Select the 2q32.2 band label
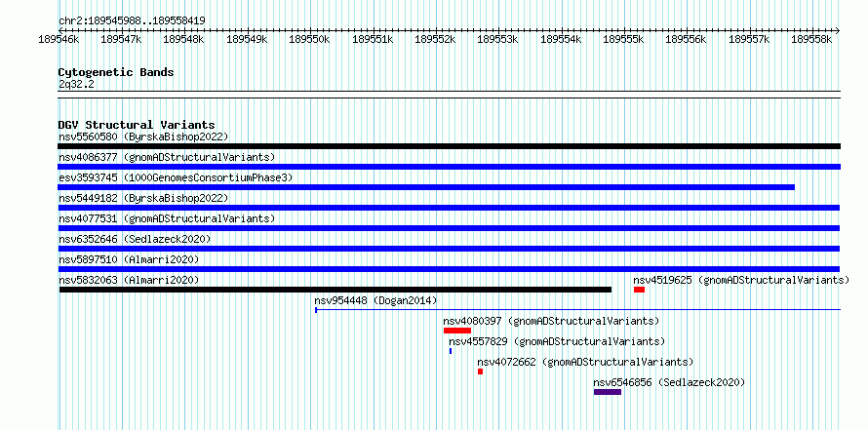 (x=76, y=84)
